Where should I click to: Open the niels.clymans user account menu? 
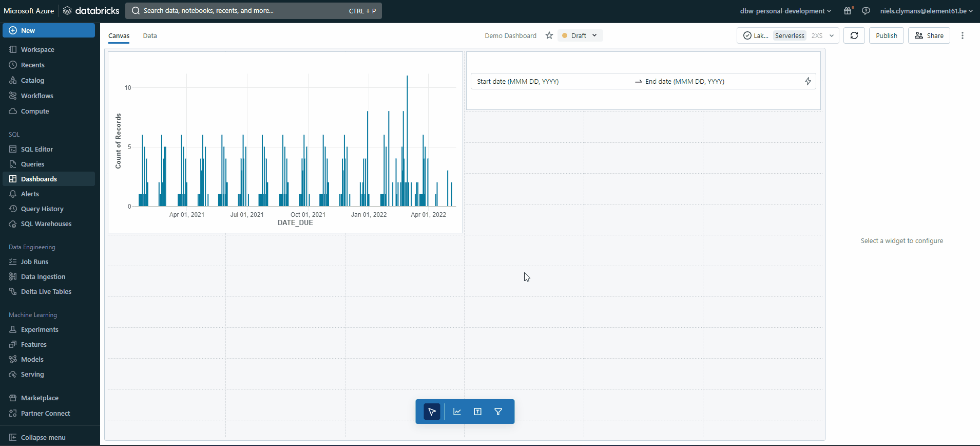[x=926, y=11]
